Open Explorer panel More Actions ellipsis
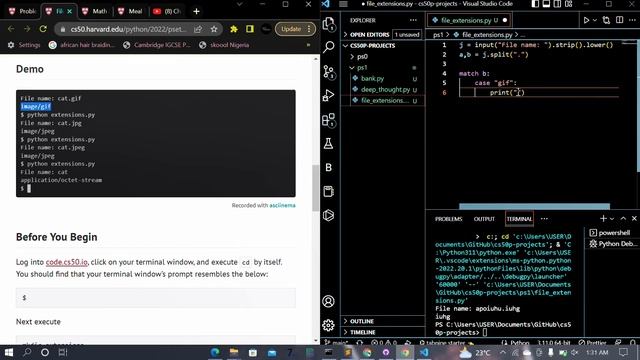640x360 pixels. pyautogui.click(x=413, y=20)
